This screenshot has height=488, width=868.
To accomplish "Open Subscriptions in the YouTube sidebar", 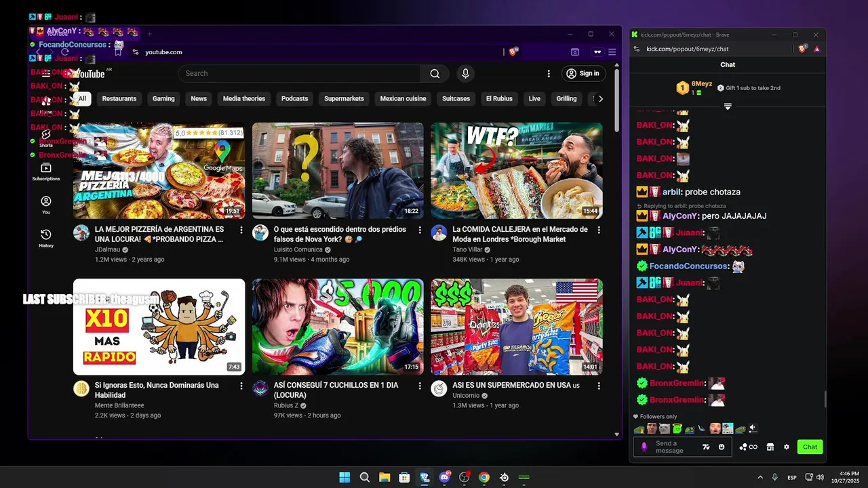I will point(46,171).
